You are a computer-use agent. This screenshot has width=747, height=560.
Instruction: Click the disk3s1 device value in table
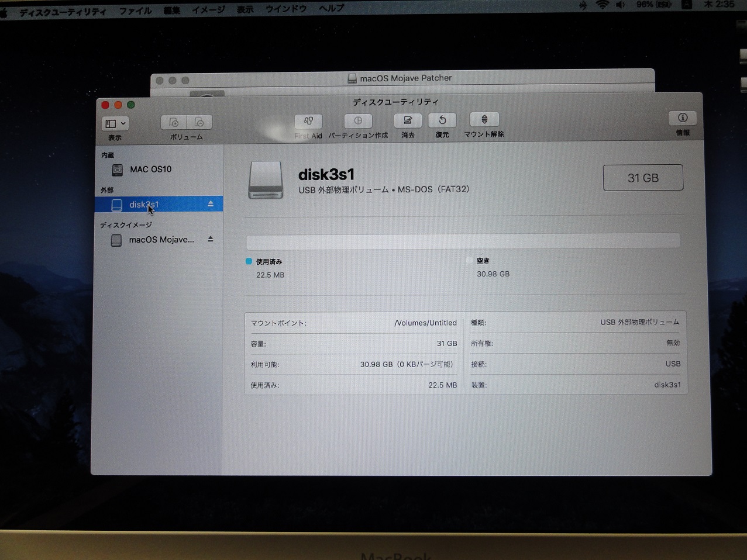[x=667, y=385]
